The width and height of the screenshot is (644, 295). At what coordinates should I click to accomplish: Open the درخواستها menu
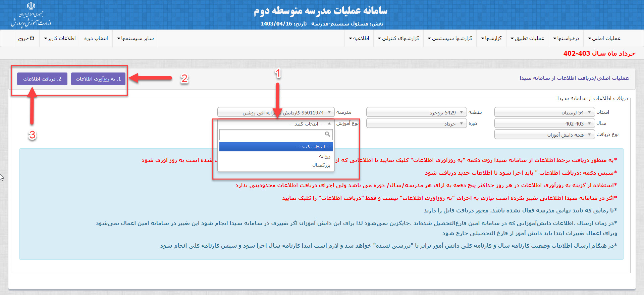click(x=566, y=38)
